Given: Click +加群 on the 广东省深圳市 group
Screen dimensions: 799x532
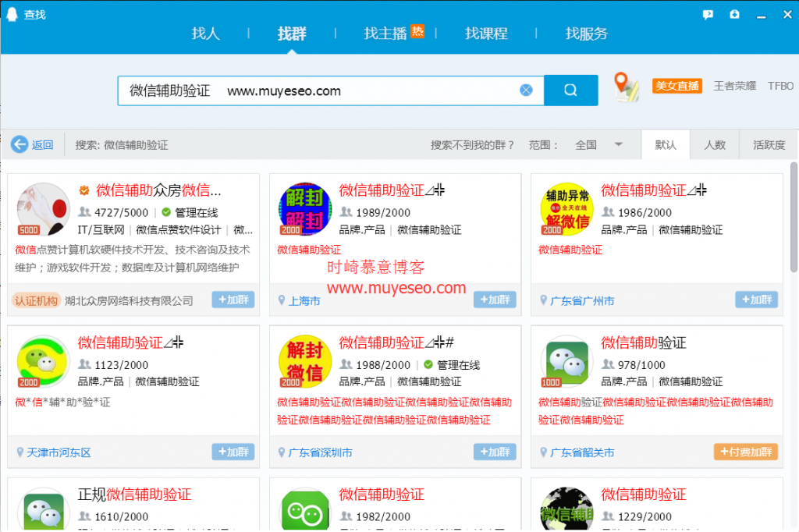Looking at the screenshot, I should 495,452.
